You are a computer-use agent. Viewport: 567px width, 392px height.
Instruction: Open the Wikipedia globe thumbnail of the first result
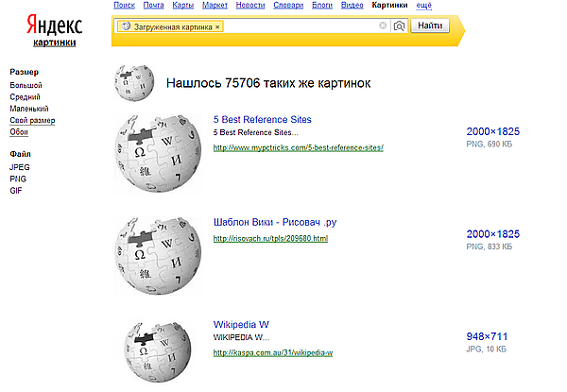click(x=159, y=148)
